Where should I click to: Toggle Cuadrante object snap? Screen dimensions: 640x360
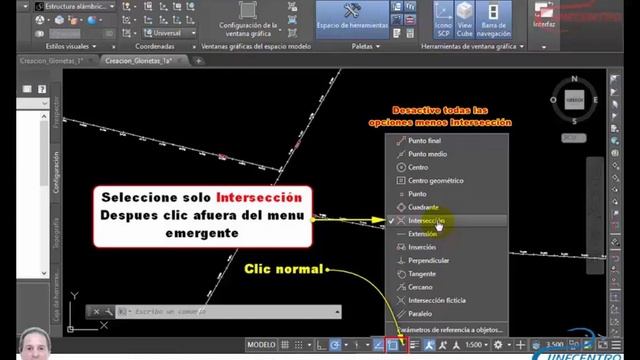tap(447, 207)
